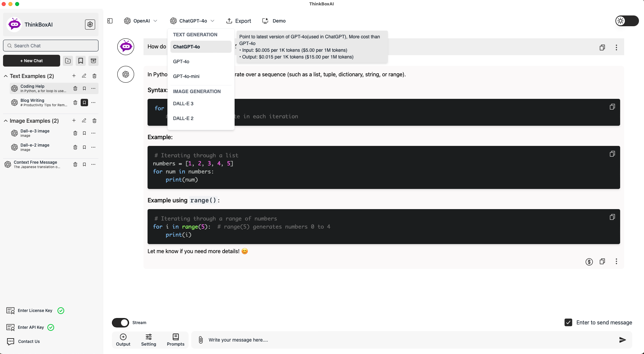Copy the syntax code block
Screen dimensions: 644x354
612,107
